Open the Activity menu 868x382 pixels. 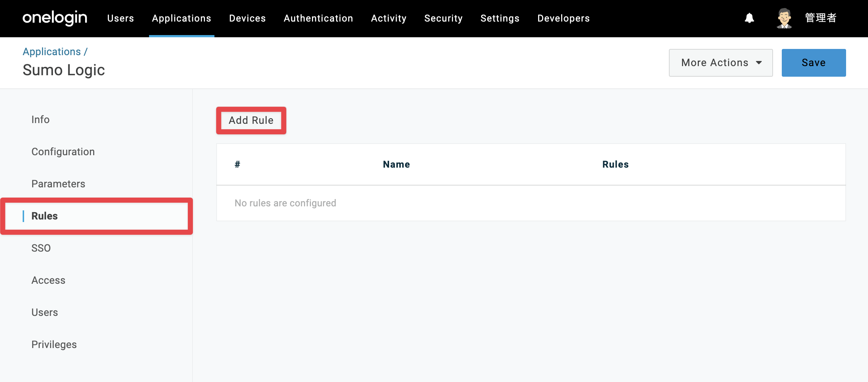[389, 18]
